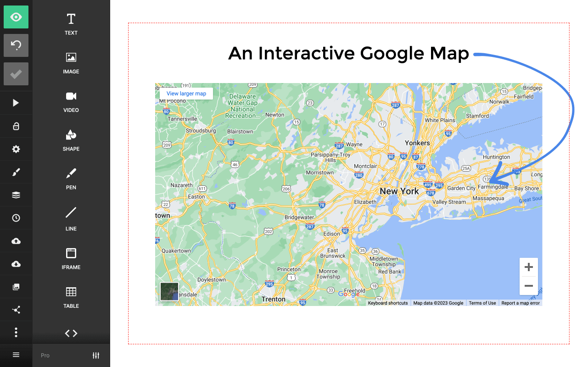Open the hamburger menu at sidebar bottom
The height and width of the screenshot is (367, 588).
(16, 355)
